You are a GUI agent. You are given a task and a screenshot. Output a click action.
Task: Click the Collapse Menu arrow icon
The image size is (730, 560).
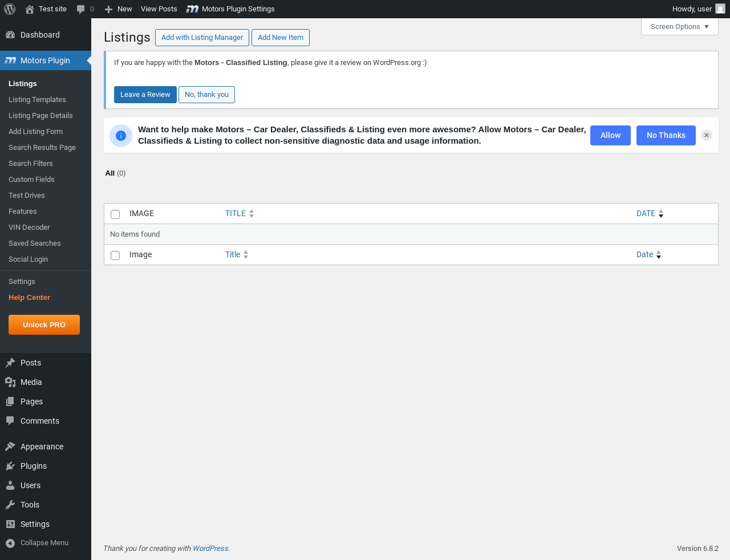[10, 543]
